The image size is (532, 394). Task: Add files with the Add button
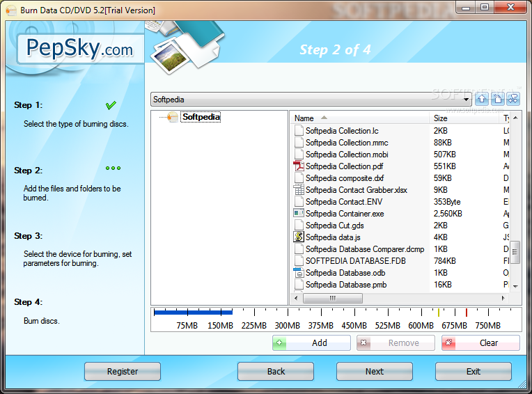click(x=311, y=342)
